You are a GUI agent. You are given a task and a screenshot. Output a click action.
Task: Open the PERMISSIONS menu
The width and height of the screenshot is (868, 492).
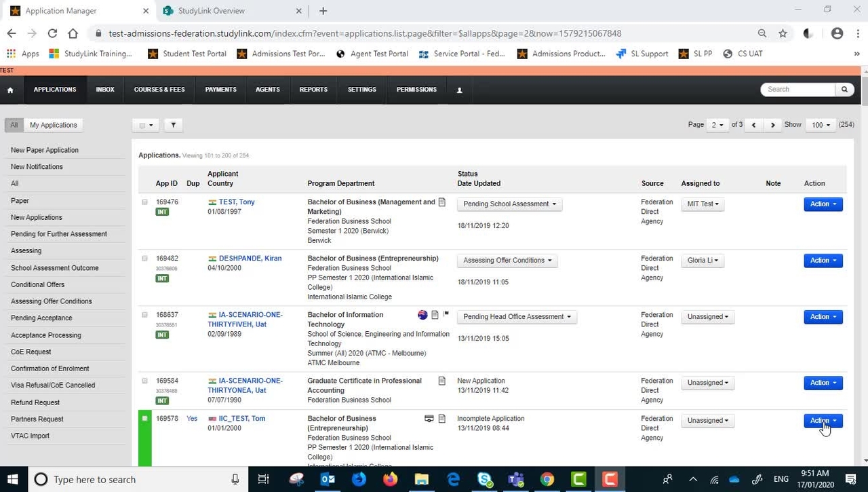(416, 90)
